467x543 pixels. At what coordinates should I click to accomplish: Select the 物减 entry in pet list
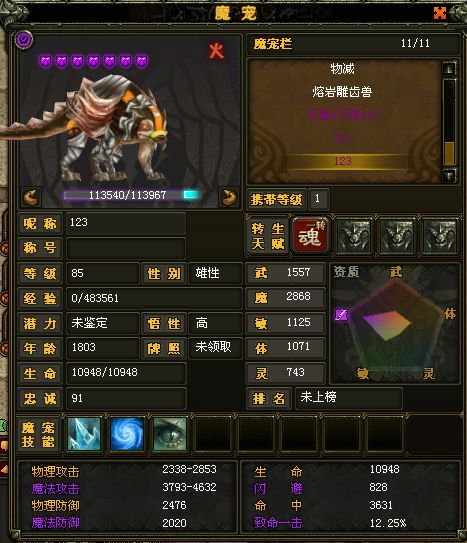click(342, 69)
